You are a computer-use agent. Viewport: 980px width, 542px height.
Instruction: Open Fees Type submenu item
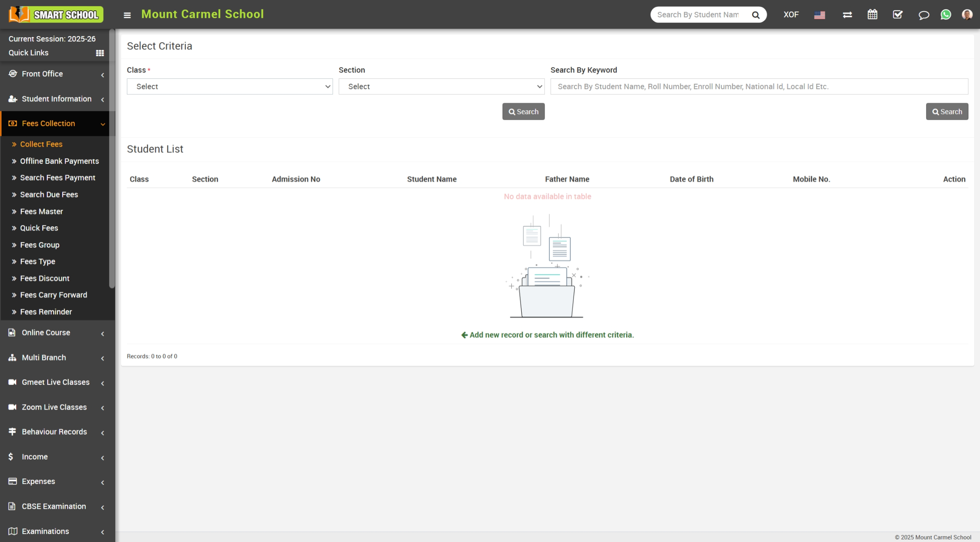tap(37, 261)
